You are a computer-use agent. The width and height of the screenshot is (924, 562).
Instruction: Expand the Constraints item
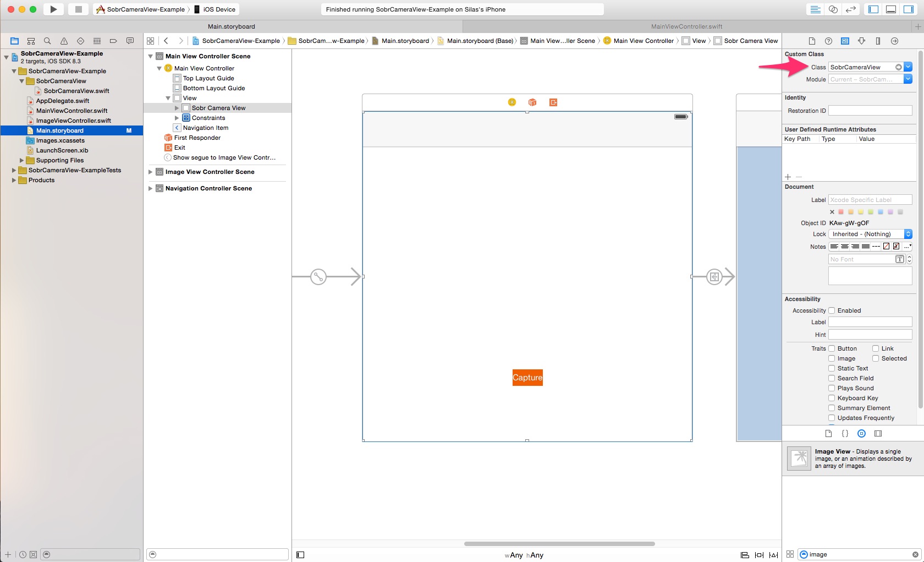pyautogui.click(x=177, y=118)
